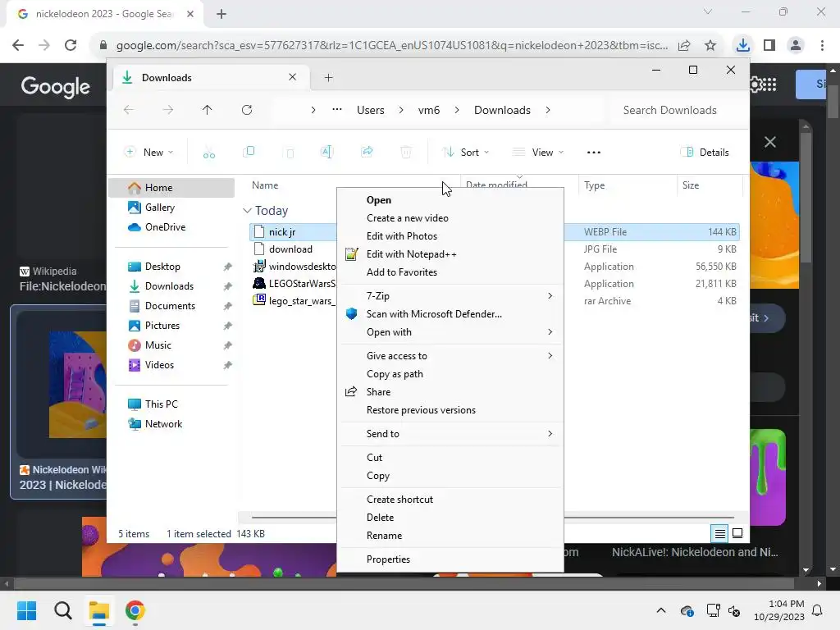Open Chrome downloads icon in browser toolbar
The height and width of the screenshot is (630, 840).
(742, 45)
